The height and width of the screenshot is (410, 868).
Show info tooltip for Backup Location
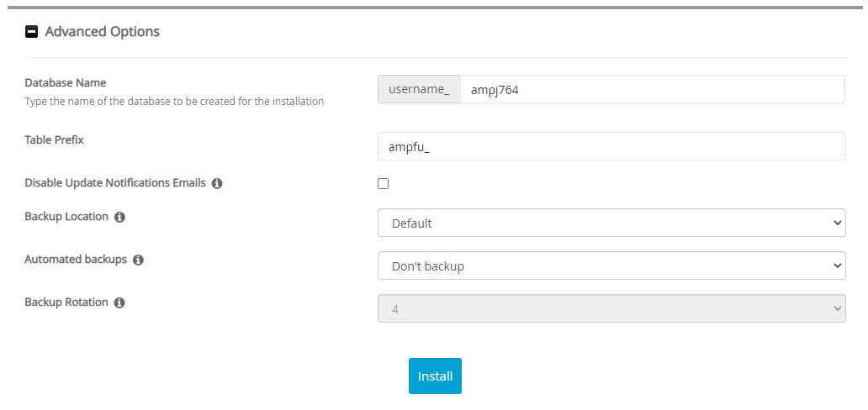[x=119, y=217]
